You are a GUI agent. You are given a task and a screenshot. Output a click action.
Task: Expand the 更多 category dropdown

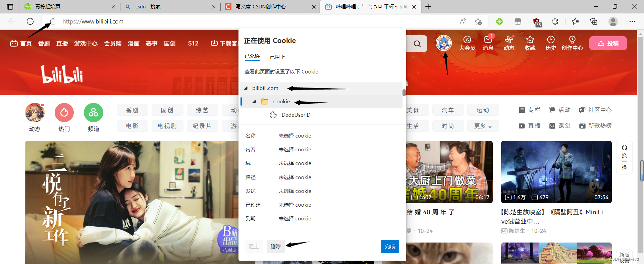pos(483,126)
